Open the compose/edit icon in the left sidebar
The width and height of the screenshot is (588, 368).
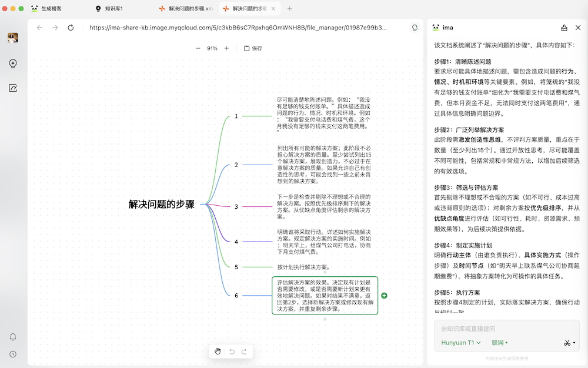[x=12, y=88]
